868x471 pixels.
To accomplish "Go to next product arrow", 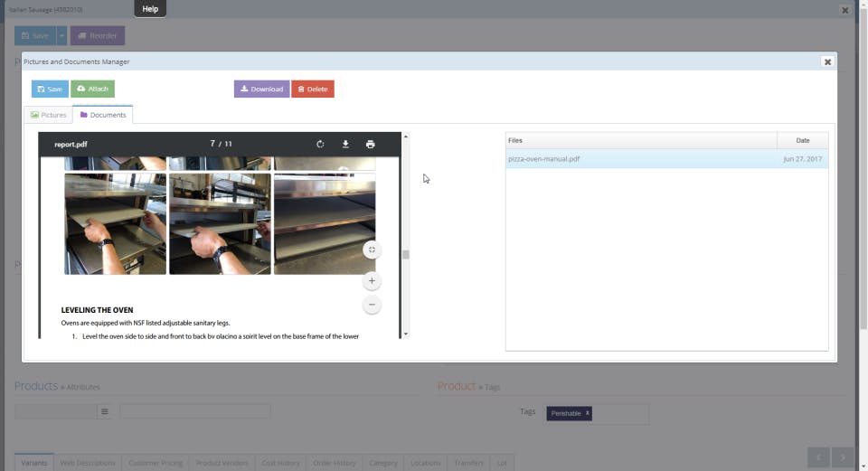I will coord(843,457).
